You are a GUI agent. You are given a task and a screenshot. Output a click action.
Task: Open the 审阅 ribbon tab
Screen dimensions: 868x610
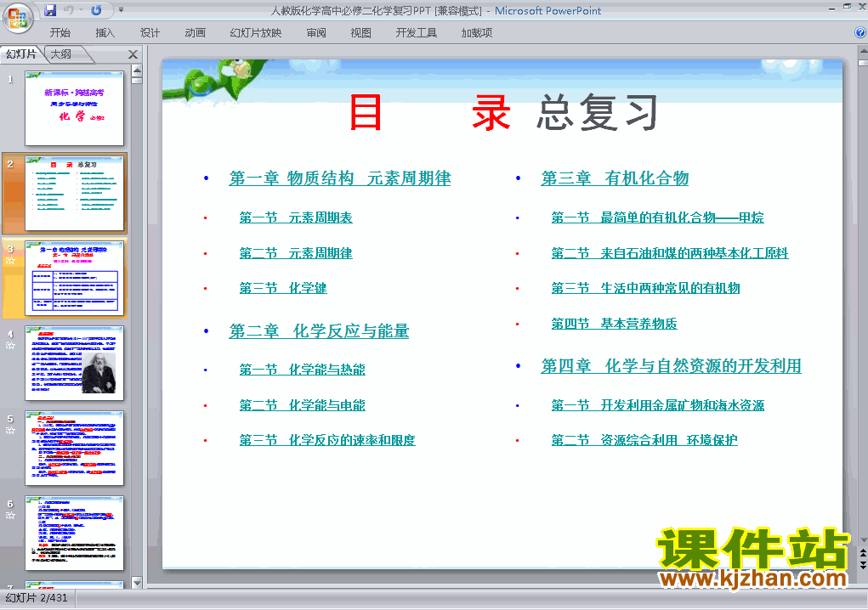(316, 32)
